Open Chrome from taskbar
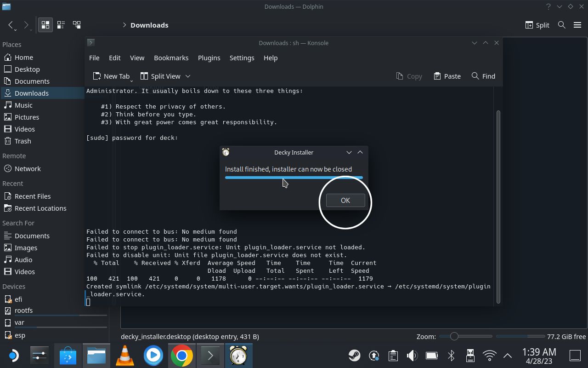588x368 pixels. (182, 356)
